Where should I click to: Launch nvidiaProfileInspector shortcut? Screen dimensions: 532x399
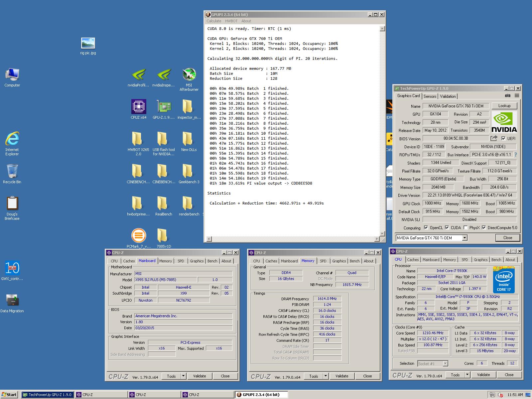point(138,77)
